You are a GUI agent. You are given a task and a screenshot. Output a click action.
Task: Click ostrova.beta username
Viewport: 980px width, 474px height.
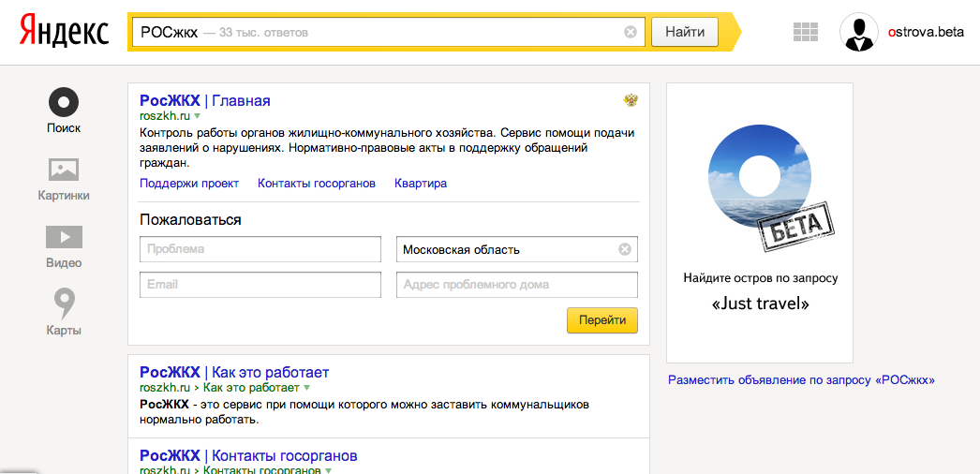pyautogui.click(x=926, y=33)
